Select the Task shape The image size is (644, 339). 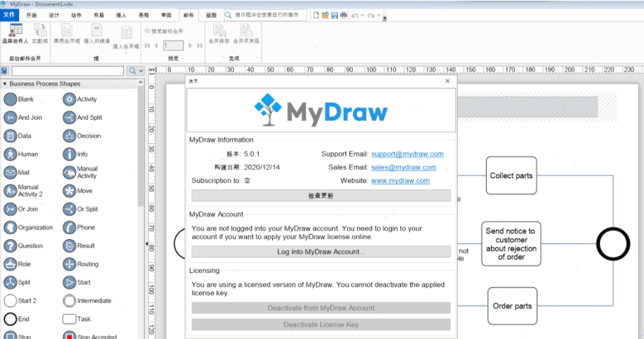point(77,319)
